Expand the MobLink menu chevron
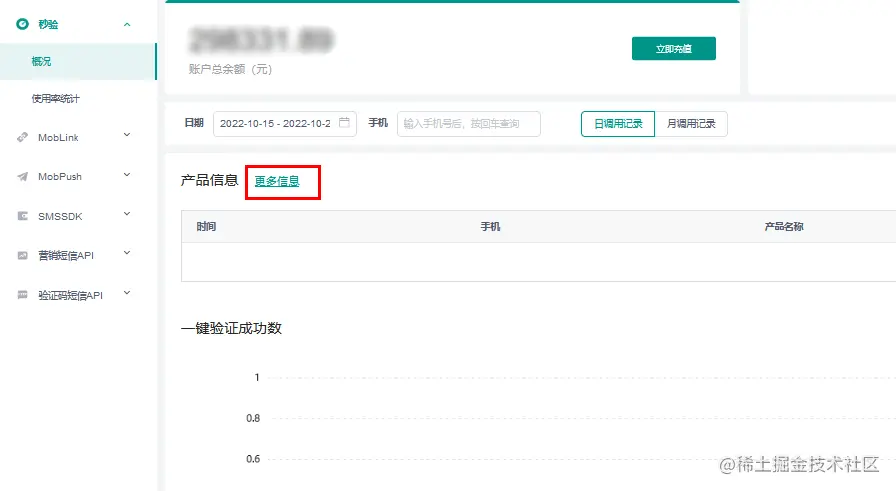 [x=127, y=135]
